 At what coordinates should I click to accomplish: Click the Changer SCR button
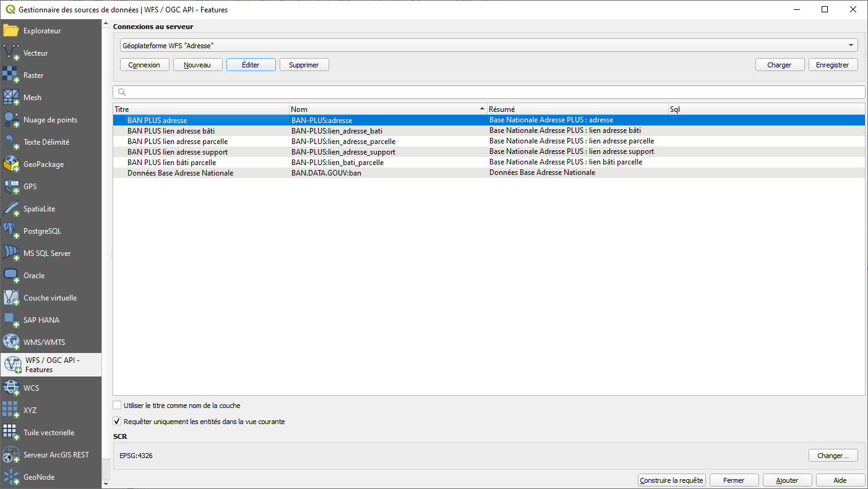[833, 456]
